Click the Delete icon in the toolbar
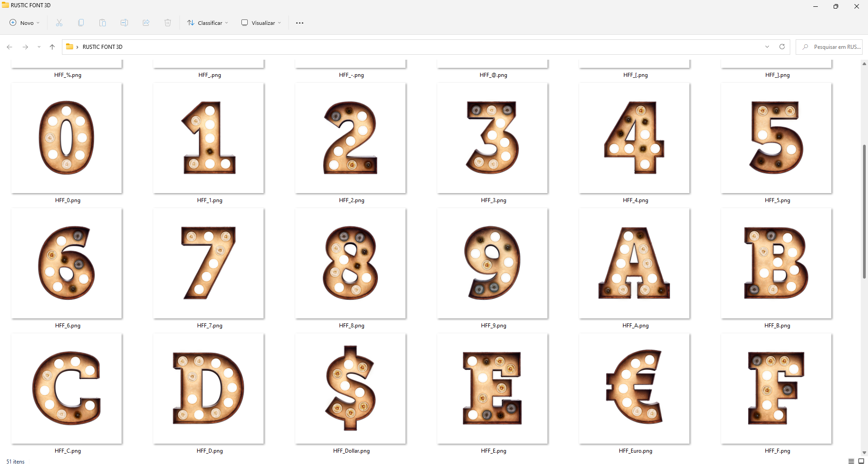The width and height of the screenshot is (868, 464). pyautogui.click(x=167, y=23)
